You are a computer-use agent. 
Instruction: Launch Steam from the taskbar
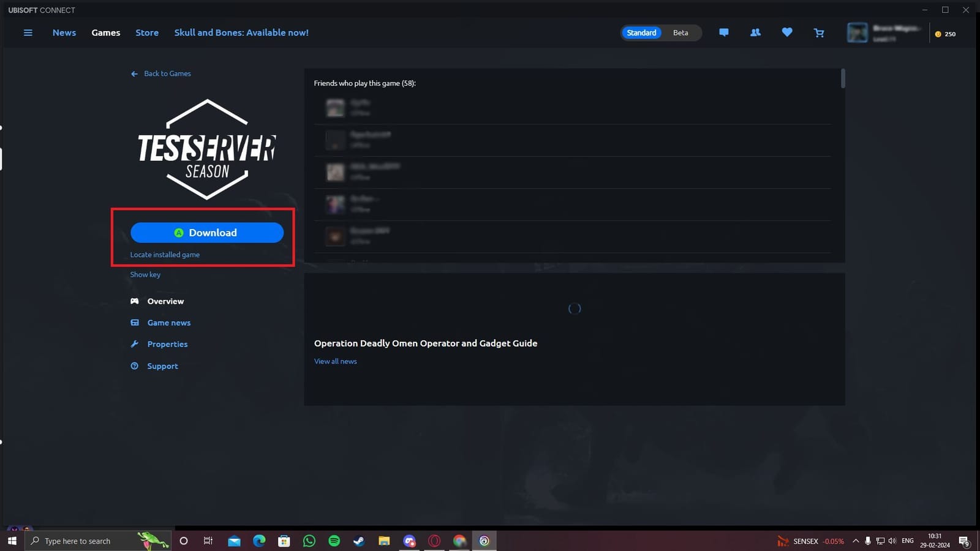pyautogui.click(x=359, y=541)
